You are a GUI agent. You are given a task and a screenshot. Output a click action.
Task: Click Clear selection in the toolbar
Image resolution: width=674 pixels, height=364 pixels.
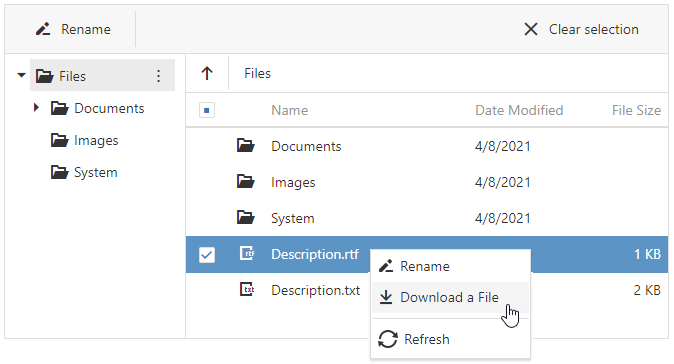coord(581,29)
